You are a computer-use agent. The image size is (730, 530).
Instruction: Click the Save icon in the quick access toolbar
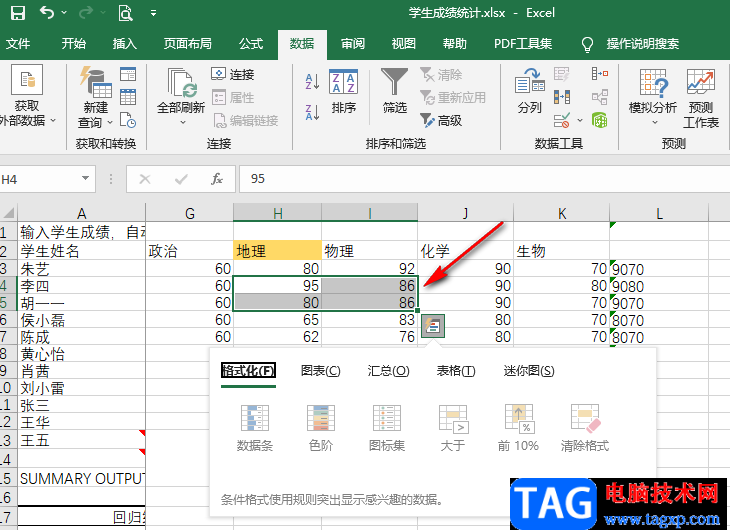tap(18, 13)
